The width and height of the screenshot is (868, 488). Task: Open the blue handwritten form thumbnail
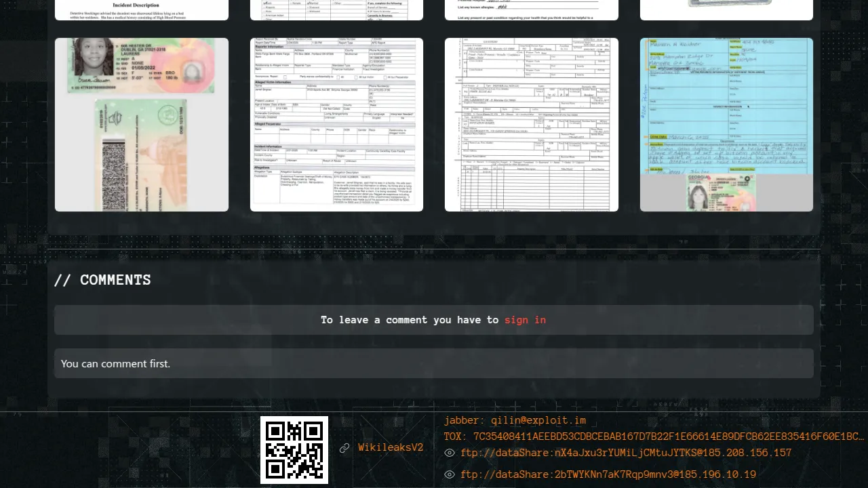click(x=726, y=125)
